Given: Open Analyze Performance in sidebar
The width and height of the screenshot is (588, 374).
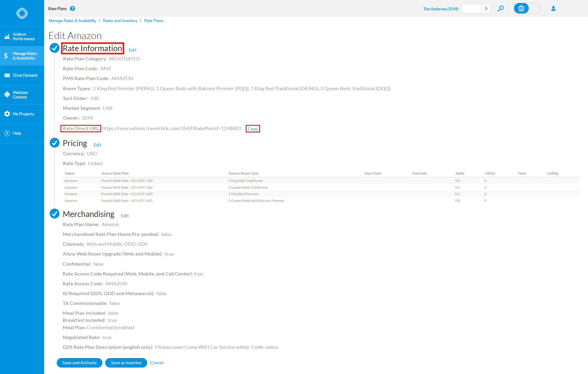Looking at the screenshot, I should pos(22,37).
